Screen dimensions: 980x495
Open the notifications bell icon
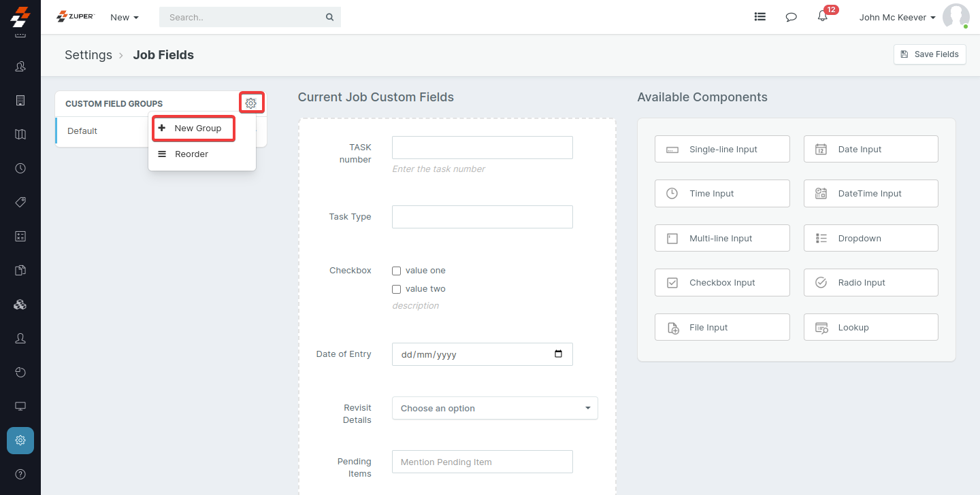pyautogui.click(x=822, y=17)
